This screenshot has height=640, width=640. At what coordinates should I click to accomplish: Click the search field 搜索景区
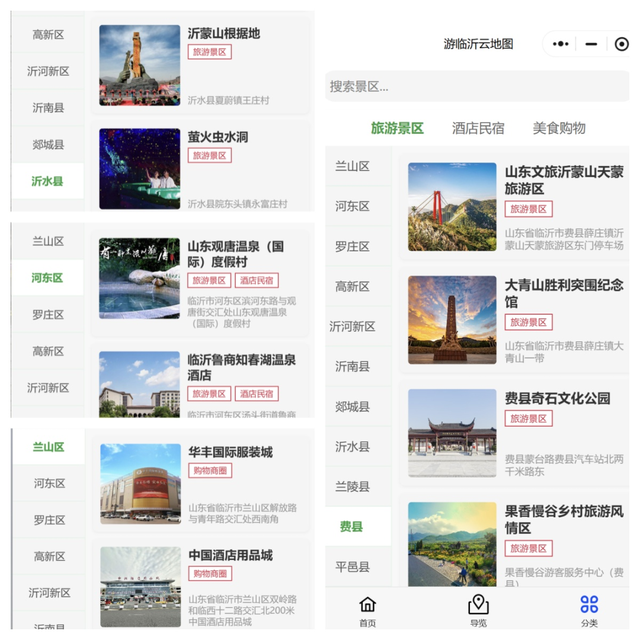(477, 87)
